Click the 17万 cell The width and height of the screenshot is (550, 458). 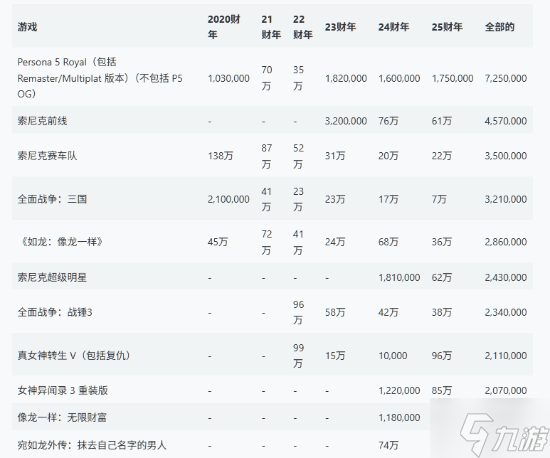[388, 199]
